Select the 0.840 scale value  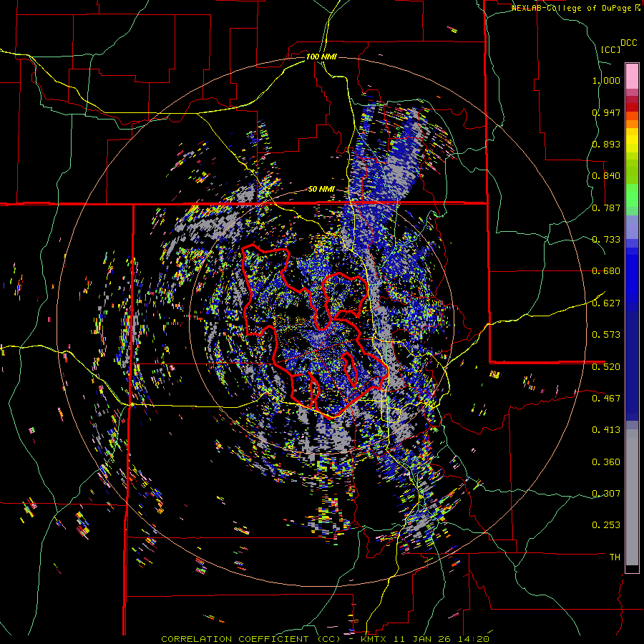pyautogui.click(x=606, y=176)
